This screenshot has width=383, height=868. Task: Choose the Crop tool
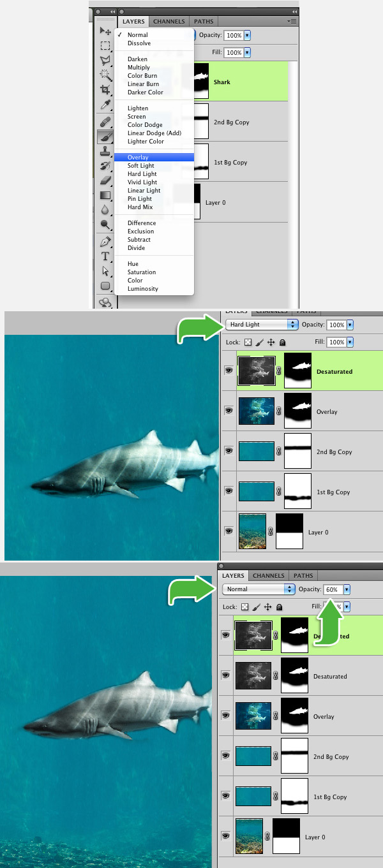tap(106, 90)
